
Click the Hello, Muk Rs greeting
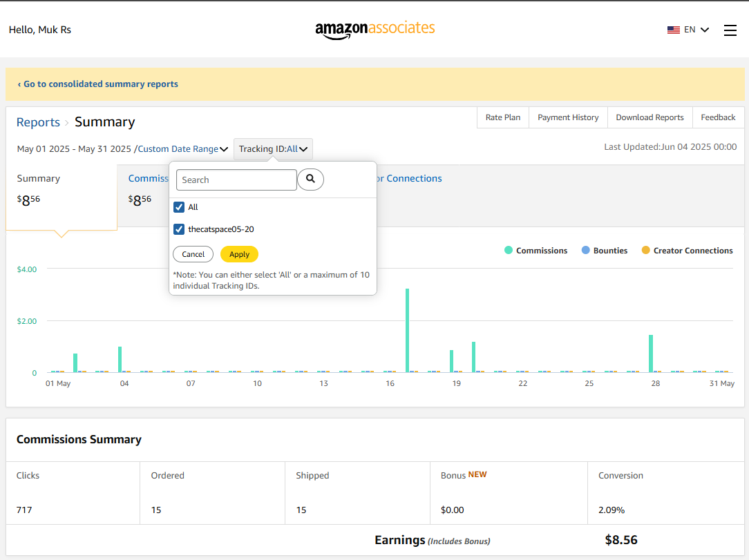click(x=40, y=30)
